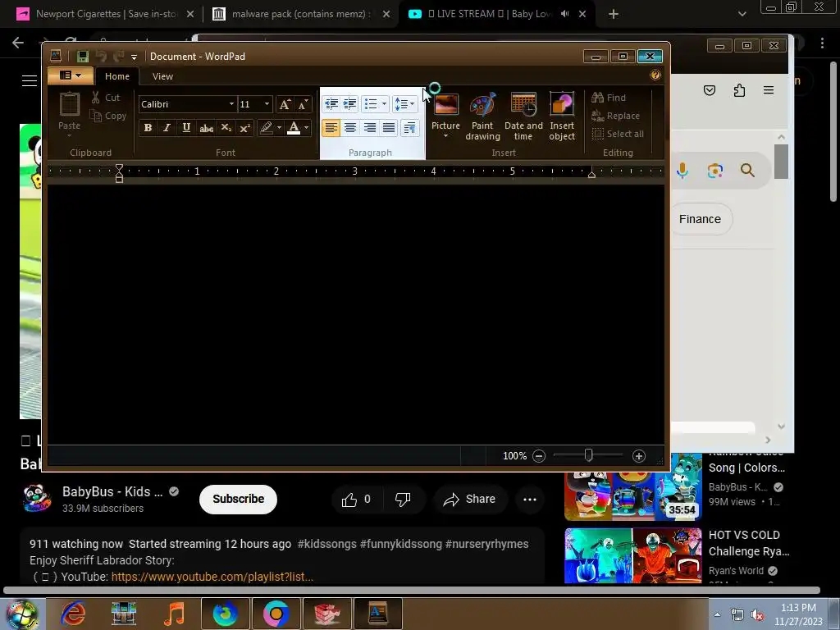Click the Grow font icon
Viewport: 840px width, 630px height.
285,104
